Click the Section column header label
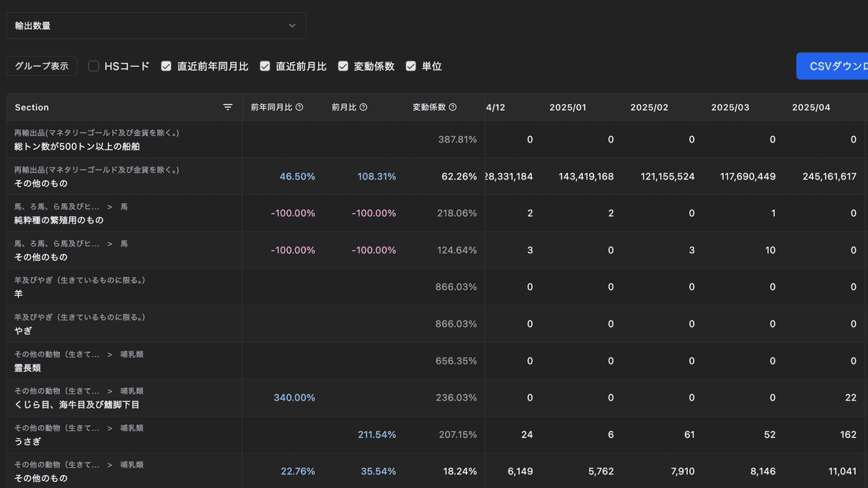This screenshot has height=488, width=868. 32,107
